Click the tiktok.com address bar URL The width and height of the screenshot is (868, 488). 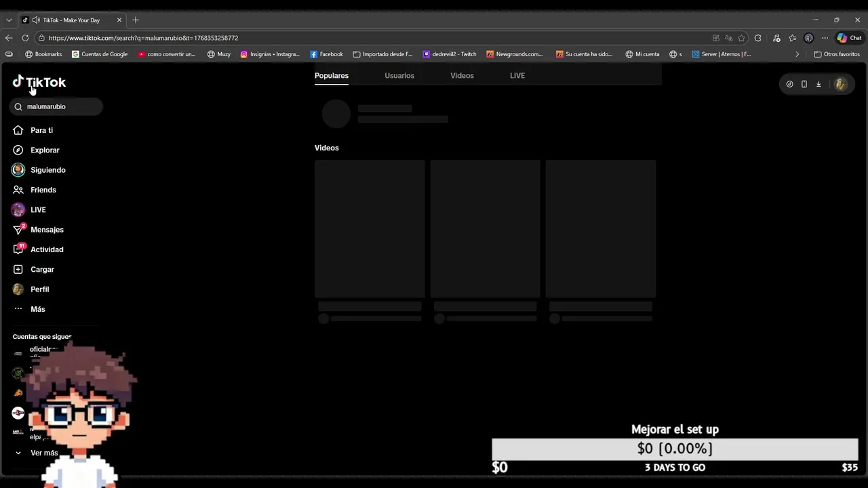143,38
